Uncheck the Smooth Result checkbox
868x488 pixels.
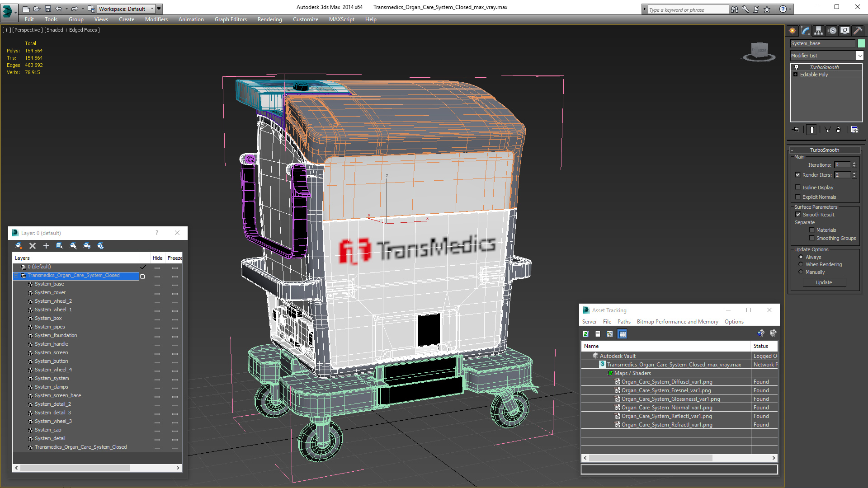(798, 215)
